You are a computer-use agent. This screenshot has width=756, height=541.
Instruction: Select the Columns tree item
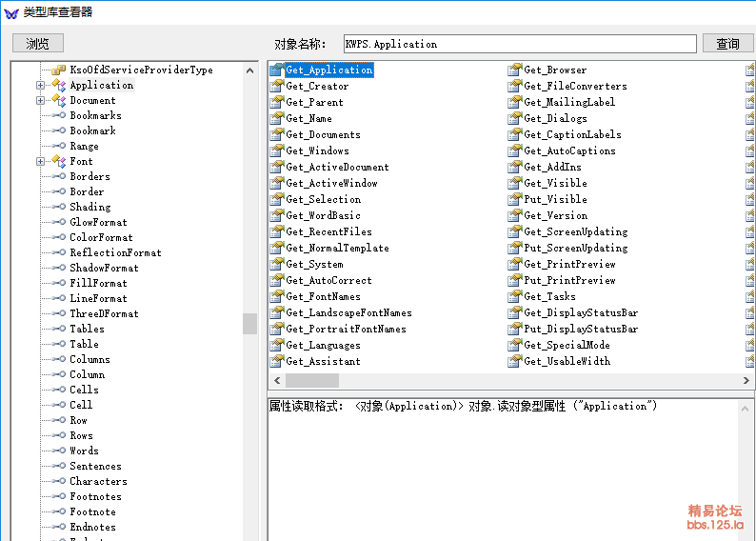(90, 359)
